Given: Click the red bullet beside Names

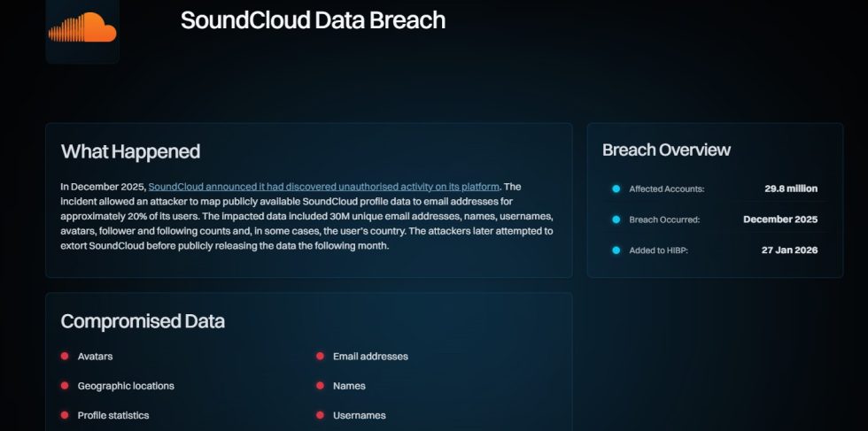Looking at the screenshot, I should 320,386.
